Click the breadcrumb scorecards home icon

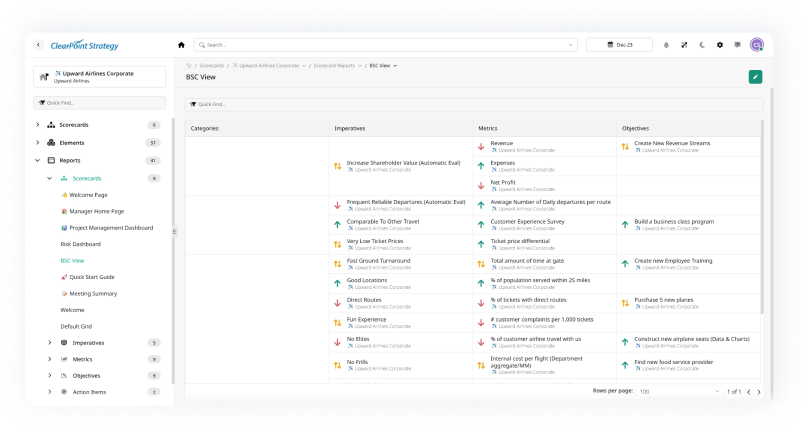[x=188, y=66]
